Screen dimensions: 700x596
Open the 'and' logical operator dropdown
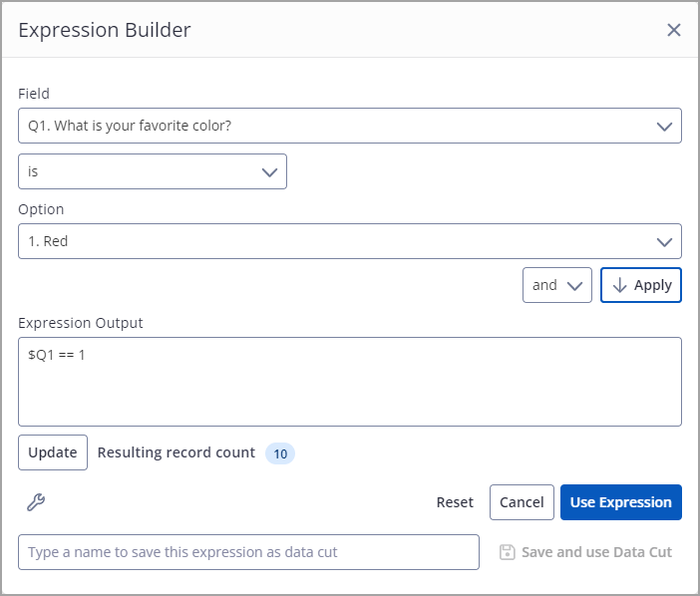tap(557, 285)
